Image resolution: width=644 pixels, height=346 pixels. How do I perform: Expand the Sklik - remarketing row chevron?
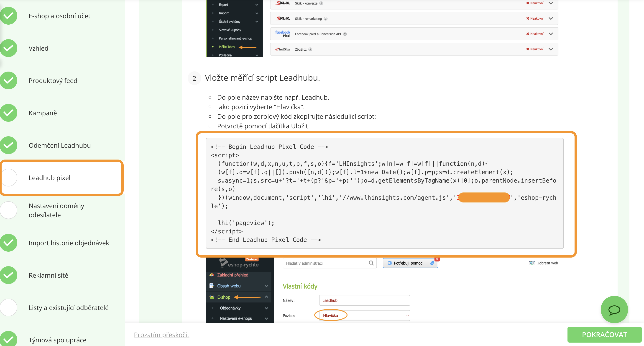551,18
